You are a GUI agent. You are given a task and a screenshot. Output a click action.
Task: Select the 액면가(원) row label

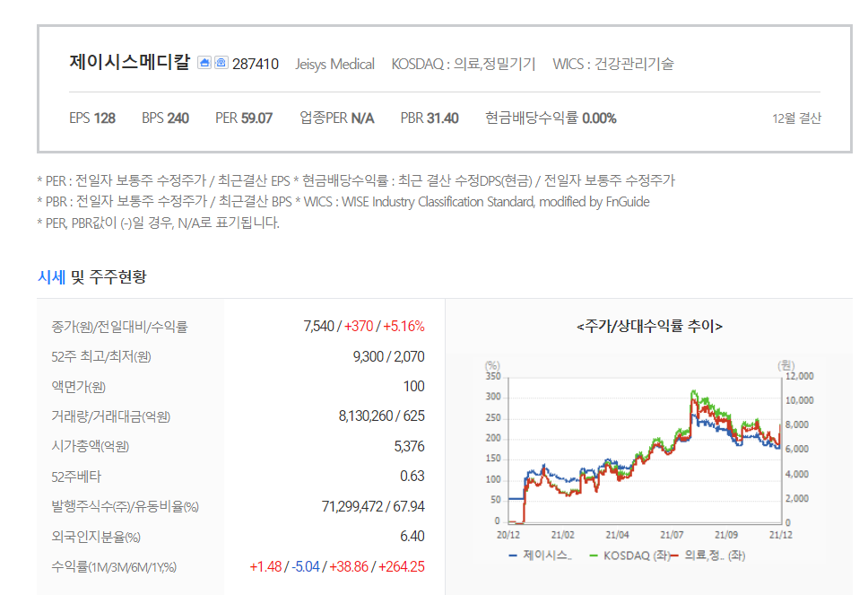[78, 386]
